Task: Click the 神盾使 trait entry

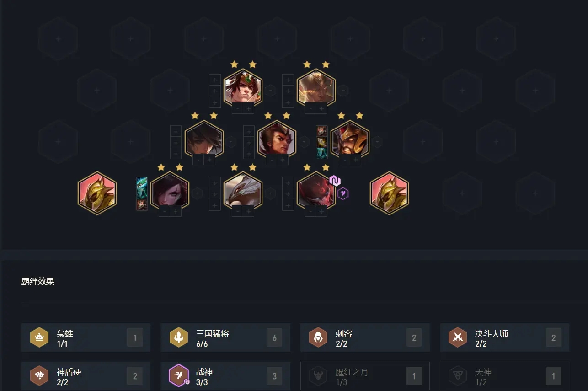Action: 86,376
